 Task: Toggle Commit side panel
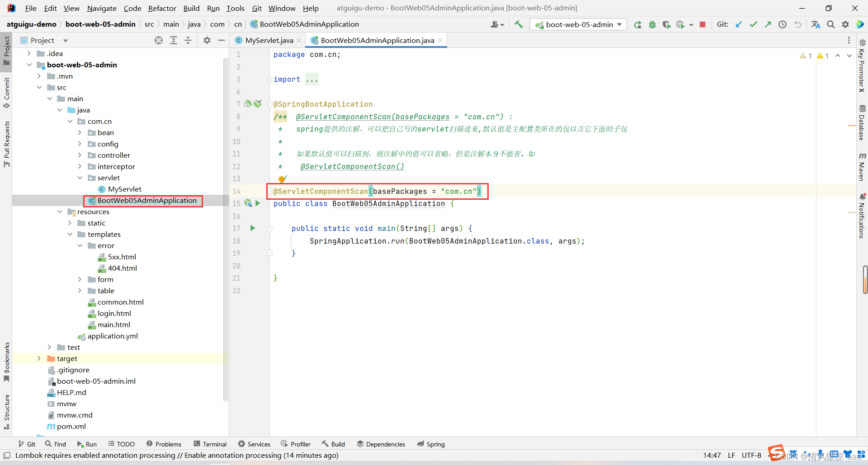tap(6, 93)
